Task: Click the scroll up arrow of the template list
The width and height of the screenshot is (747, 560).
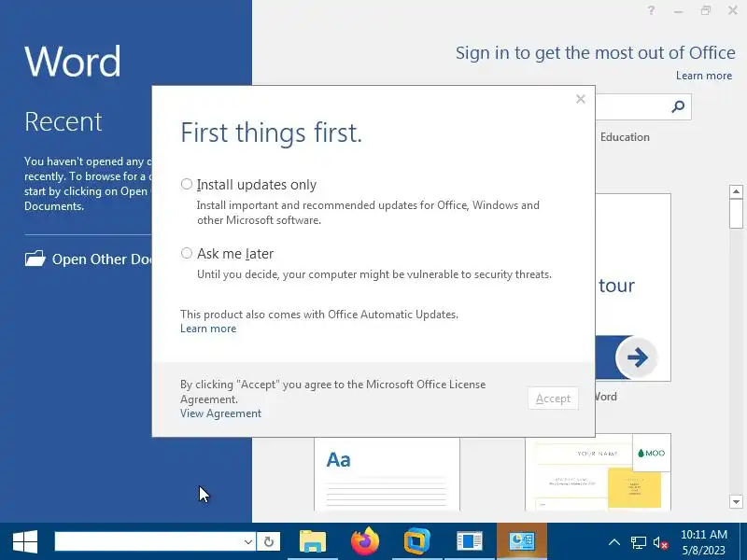Action: [736, 191]
